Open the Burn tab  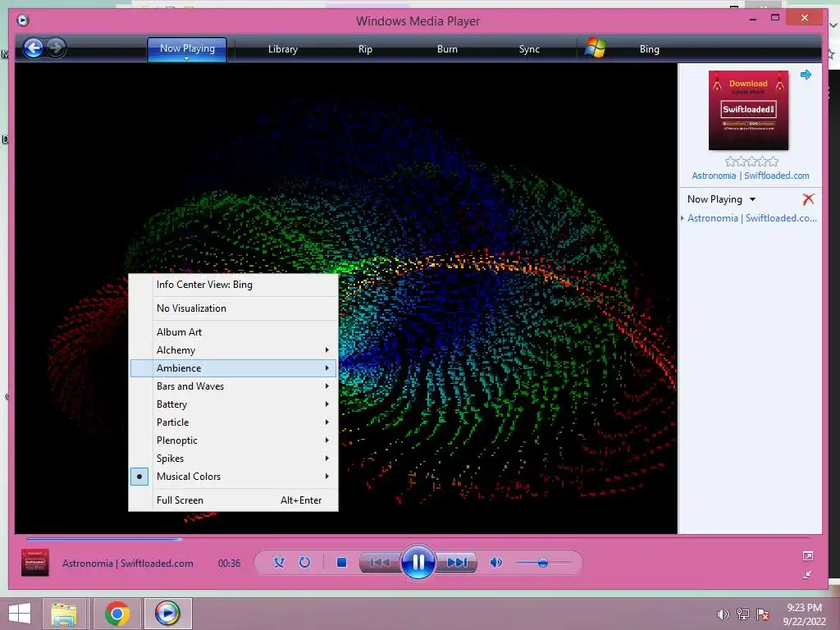coord(447,48)
